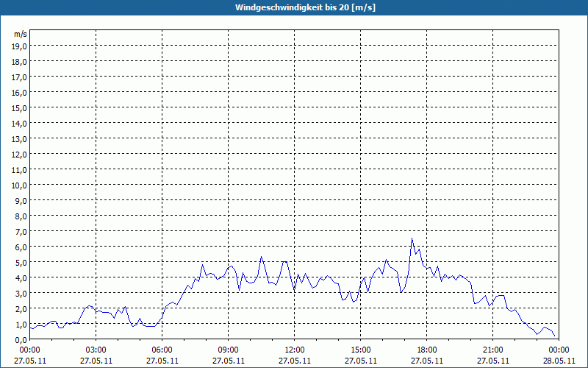Select the 13,0 y-axis label
Image resolution: width=588 pixels, height=368 pixels.
(x=21, y=139)
